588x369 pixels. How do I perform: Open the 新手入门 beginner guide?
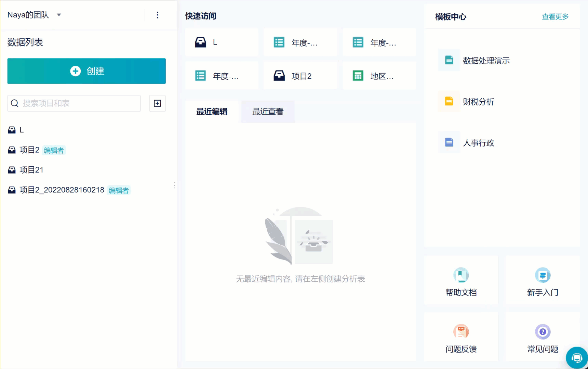[x=543, y=280]
